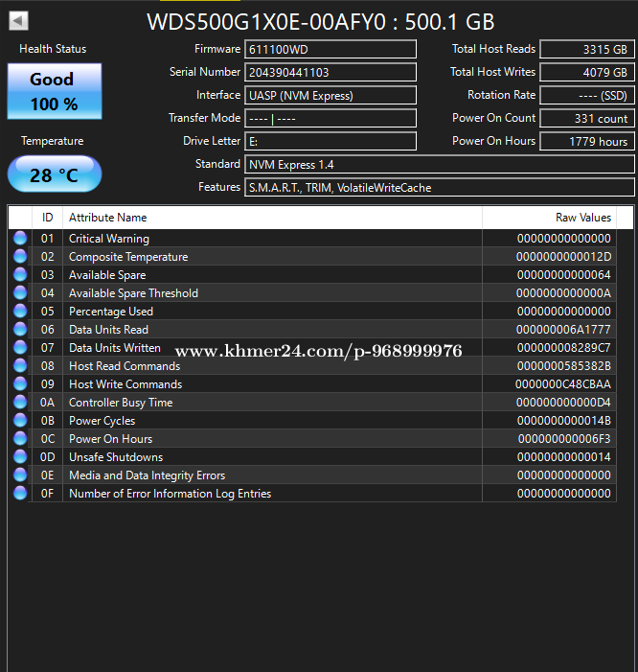Click the status orb for Available Spare Threshold
This screenshot has width=638, height=672.
coord(20,292)
